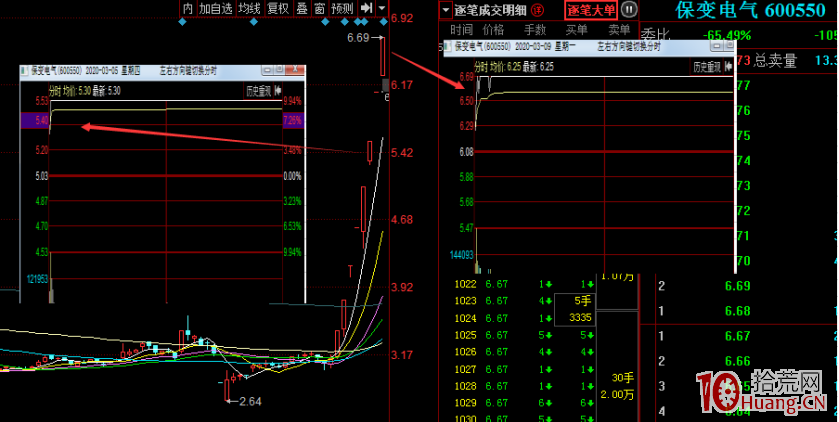This screenshot has width=839, height=422.
Task: Expand the dropdown before 逐笔成交明细
Action: [x=446, y=10]
